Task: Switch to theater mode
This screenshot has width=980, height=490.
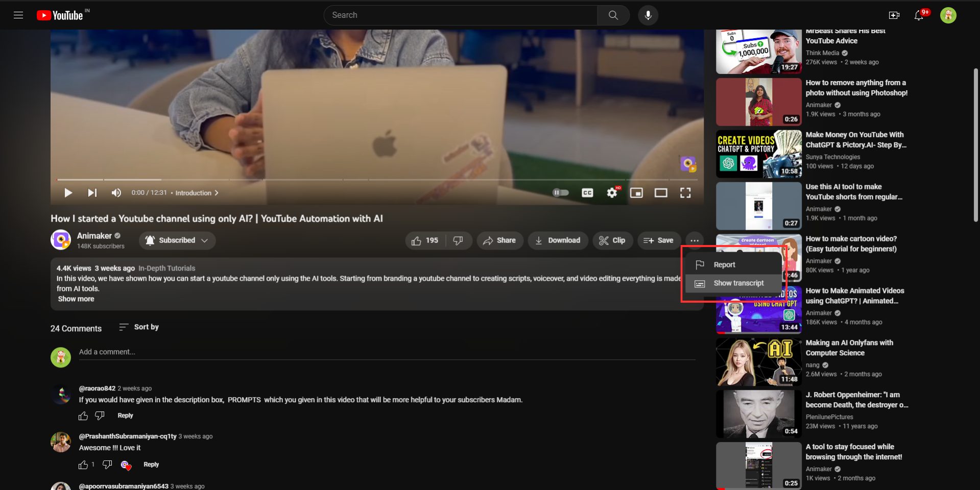Action: (x=661, y=192)
